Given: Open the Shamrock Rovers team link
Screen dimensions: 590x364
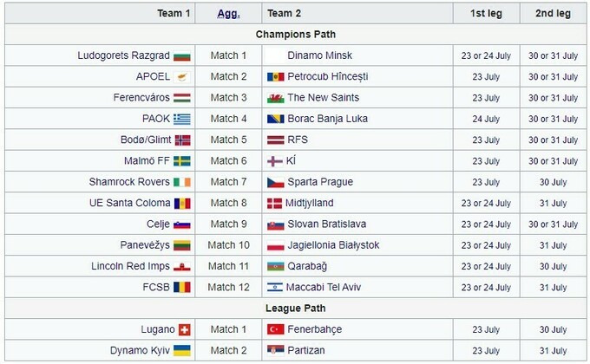Looking at the screenshot, I should [129, 182].
